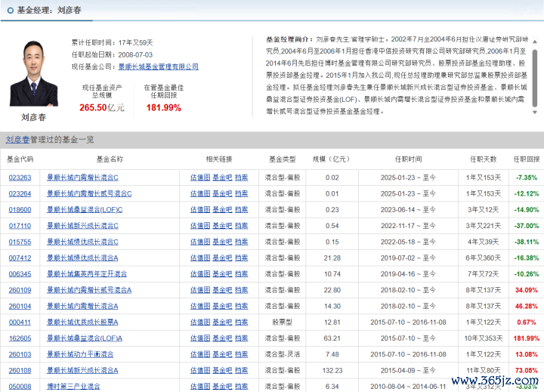The width and height of the screenshot is (544, 392).
Task: Open 基金吧 for fund 260103
Action: click(x=222, y=354)
